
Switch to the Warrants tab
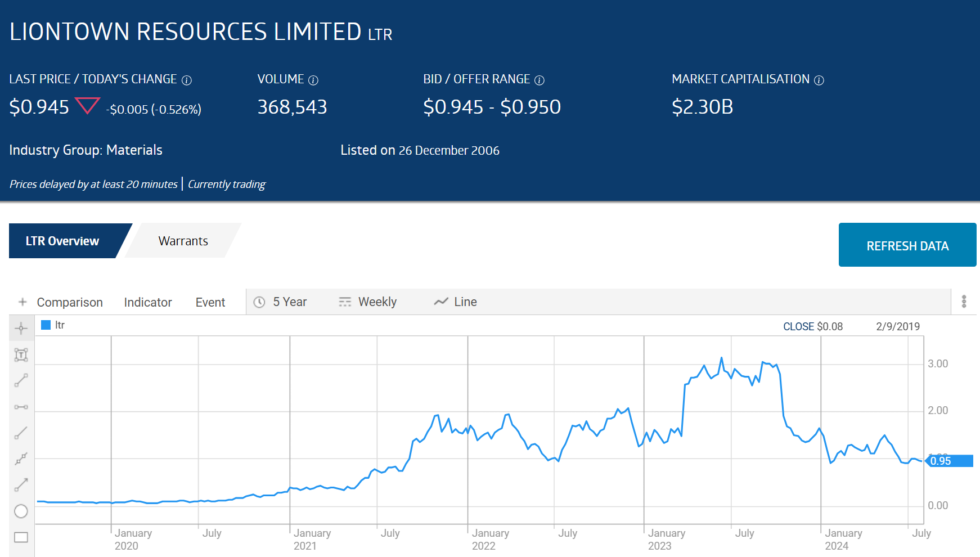click(183, 241)
